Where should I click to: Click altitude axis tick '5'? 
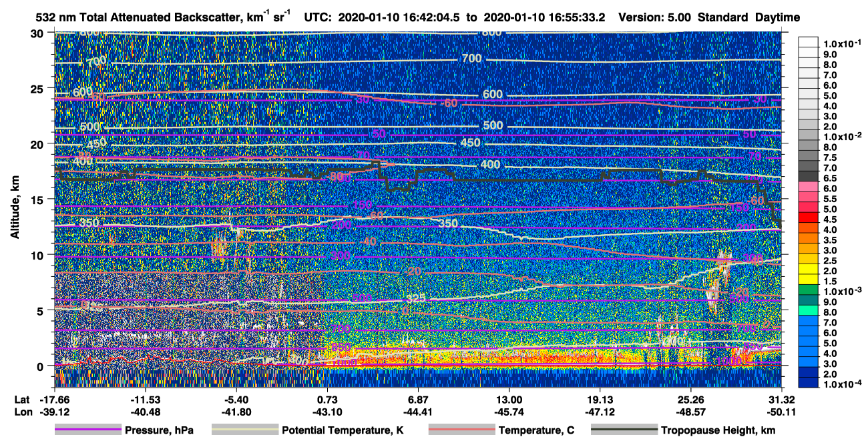42,310
